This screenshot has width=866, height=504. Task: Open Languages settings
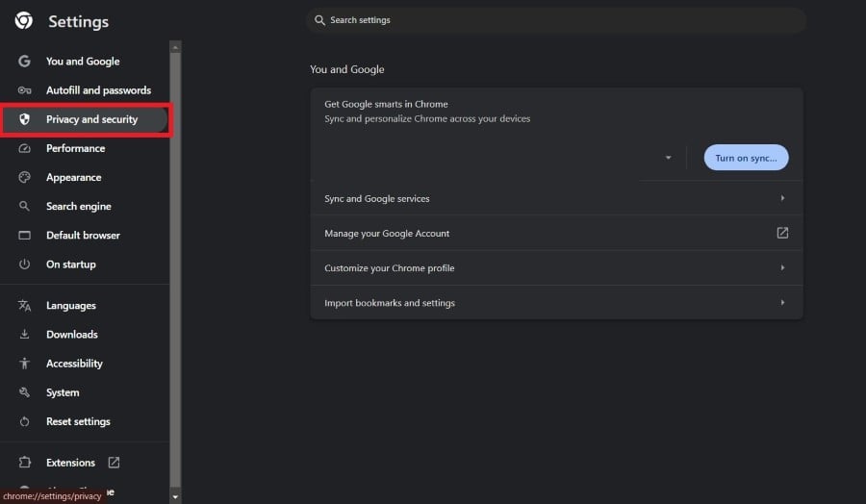(x=85, y=305)
